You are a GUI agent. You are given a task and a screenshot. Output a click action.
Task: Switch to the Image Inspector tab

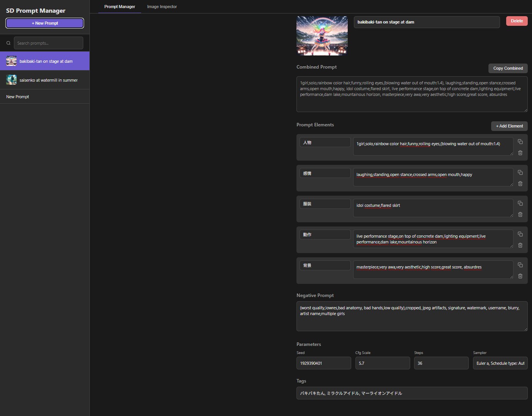(162, 7)
